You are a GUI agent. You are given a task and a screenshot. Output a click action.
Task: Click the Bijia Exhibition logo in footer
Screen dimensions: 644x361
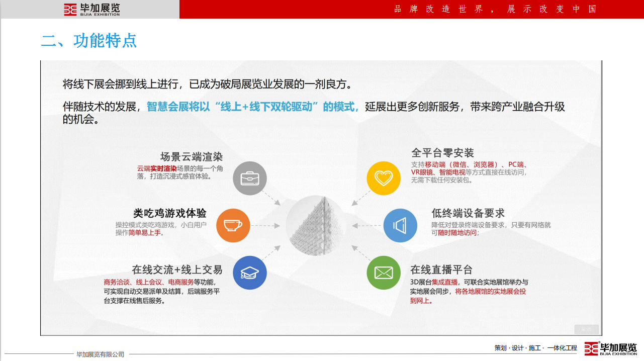click(x=610, y=348)
